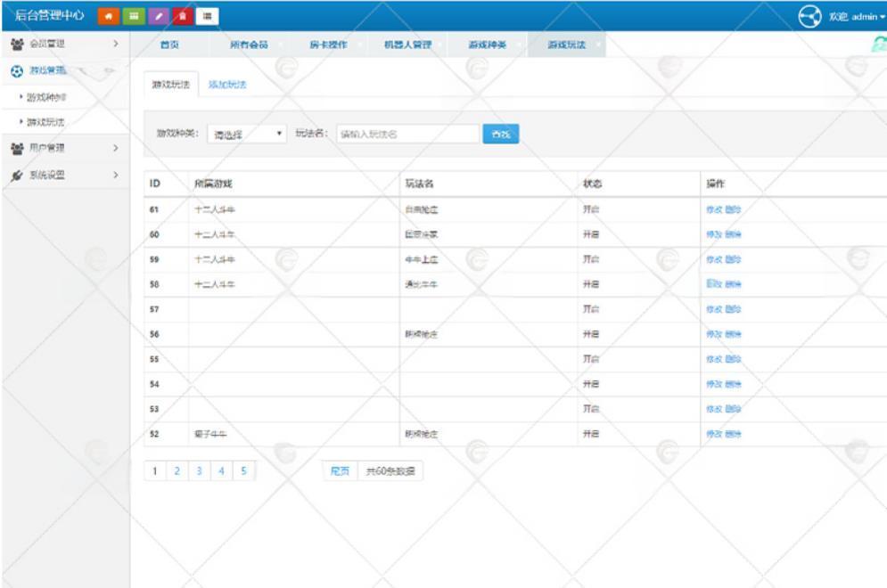Click the blue 查询 search button

(x=501, y=134)
